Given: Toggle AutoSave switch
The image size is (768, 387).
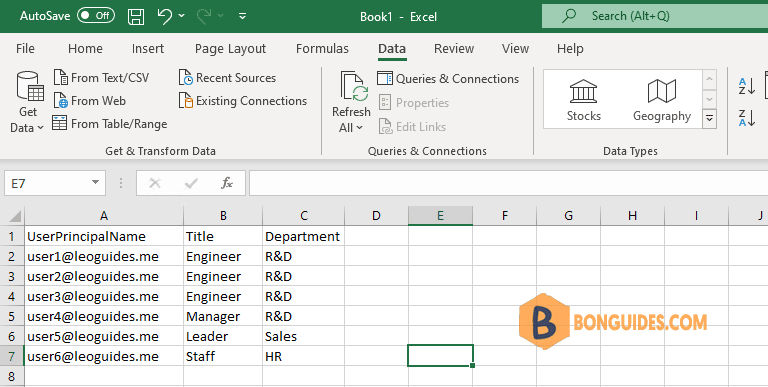Looking at the screenshot, I should (96, 16).
